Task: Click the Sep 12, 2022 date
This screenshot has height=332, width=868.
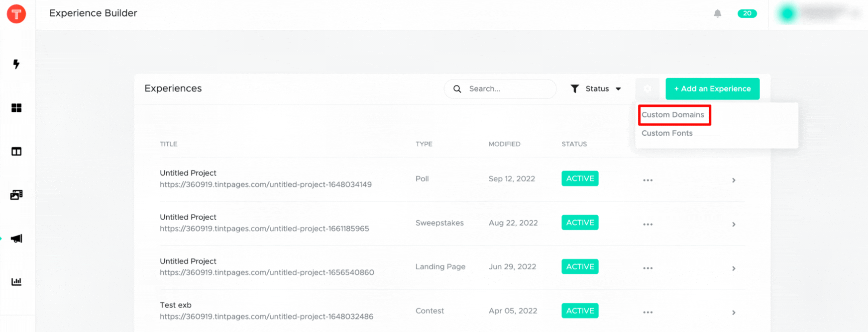Action: [x=512, y=179]
